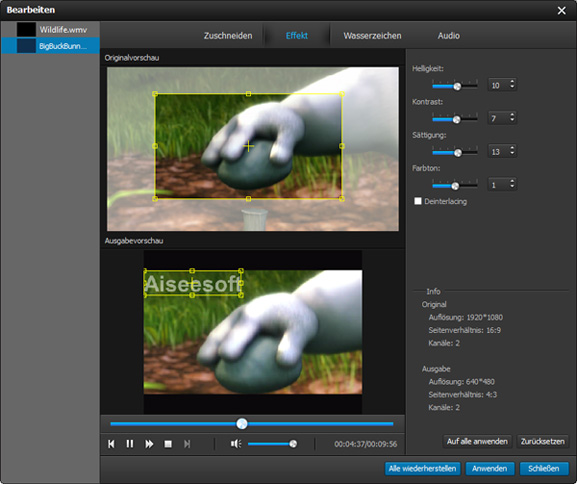577x484 pixels.
Task: Click the Zurücksetzen button
Action: (542, 441)
